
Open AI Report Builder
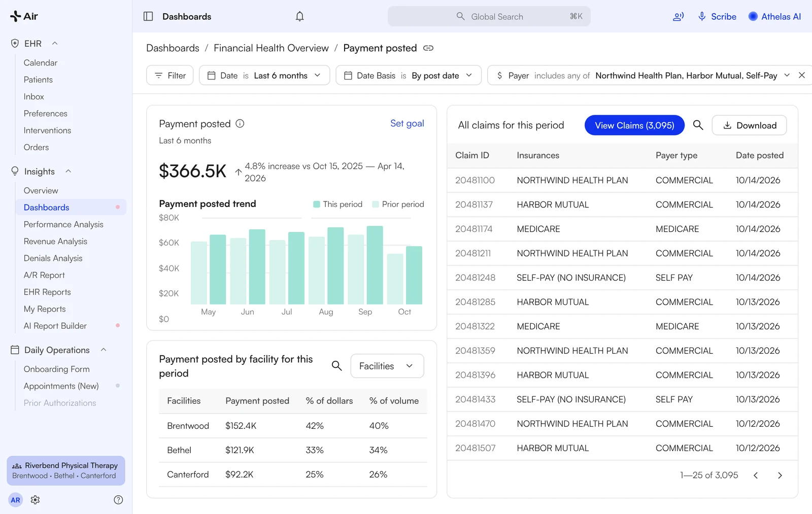(x=55, y=326)
